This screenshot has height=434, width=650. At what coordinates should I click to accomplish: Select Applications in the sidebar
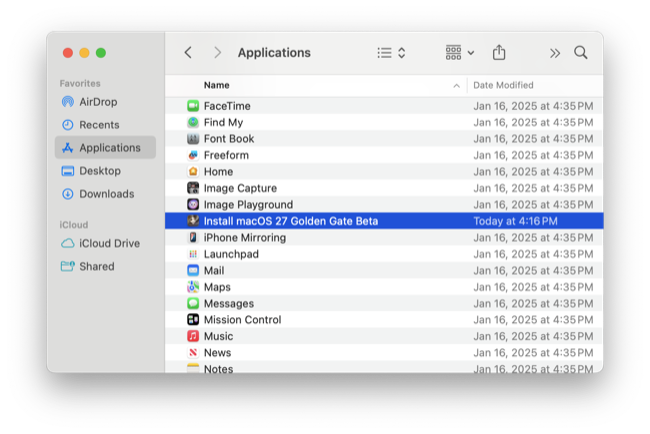[x=105, y=148]
